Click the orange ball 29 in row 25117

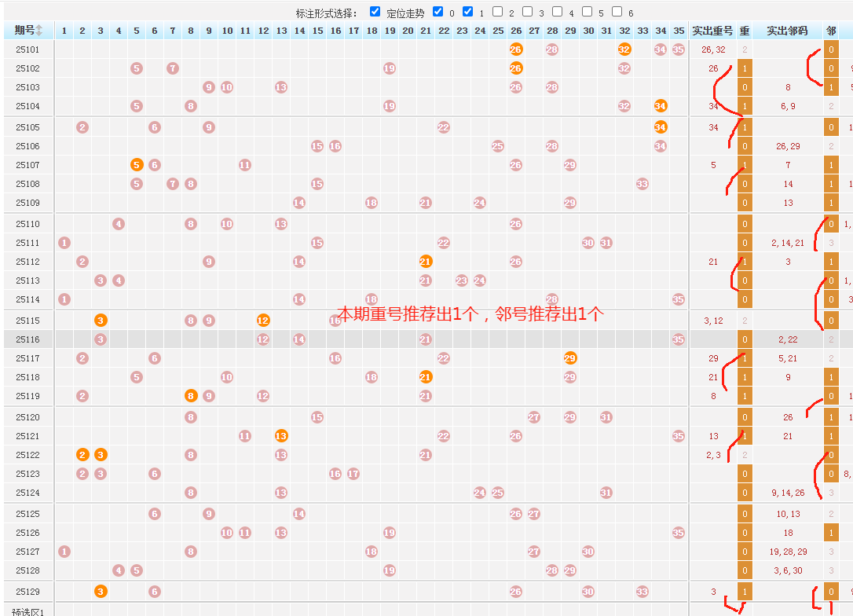click(570, 358)
